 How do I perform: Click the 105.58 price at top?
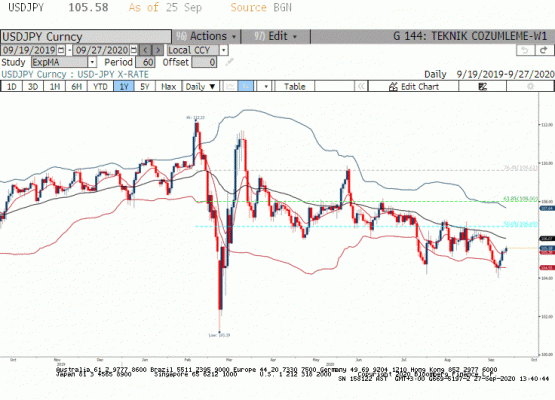88,7
